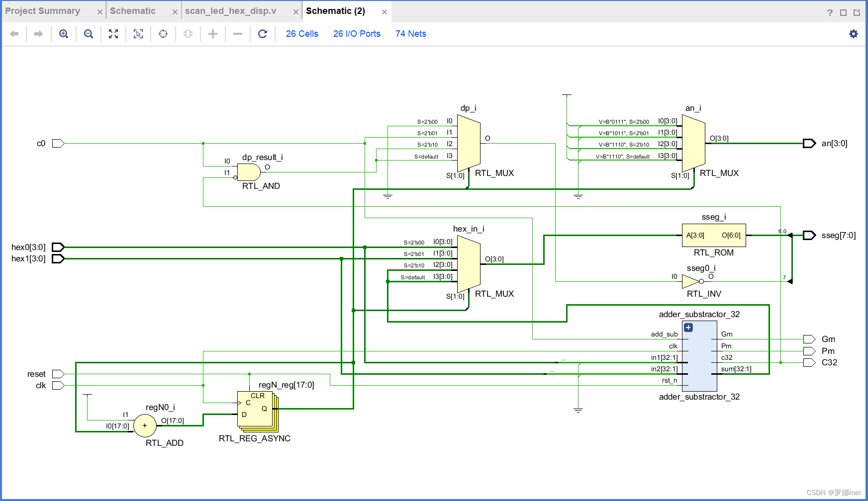The height and width of the screenshot is (501, 868).
Task: Zoom fit the entire schematic
Action: click(113, 34)
